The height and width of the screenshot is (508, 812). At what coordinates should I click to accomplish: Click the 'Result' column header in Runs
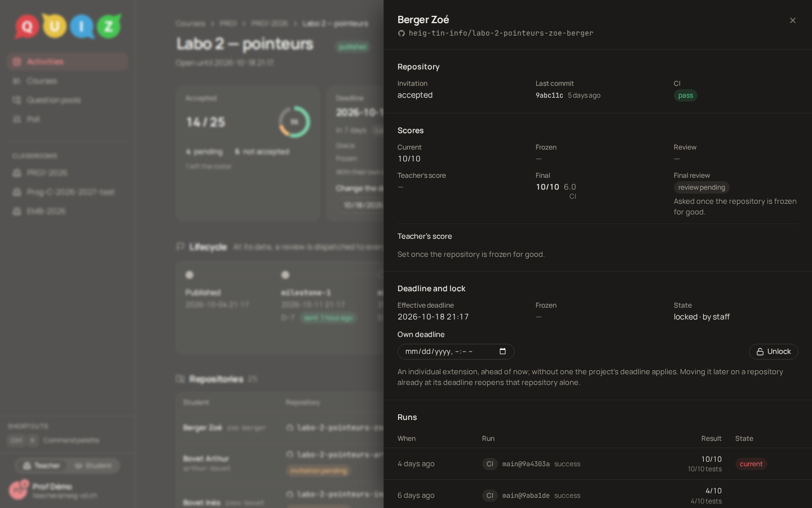tap(712, 439)
